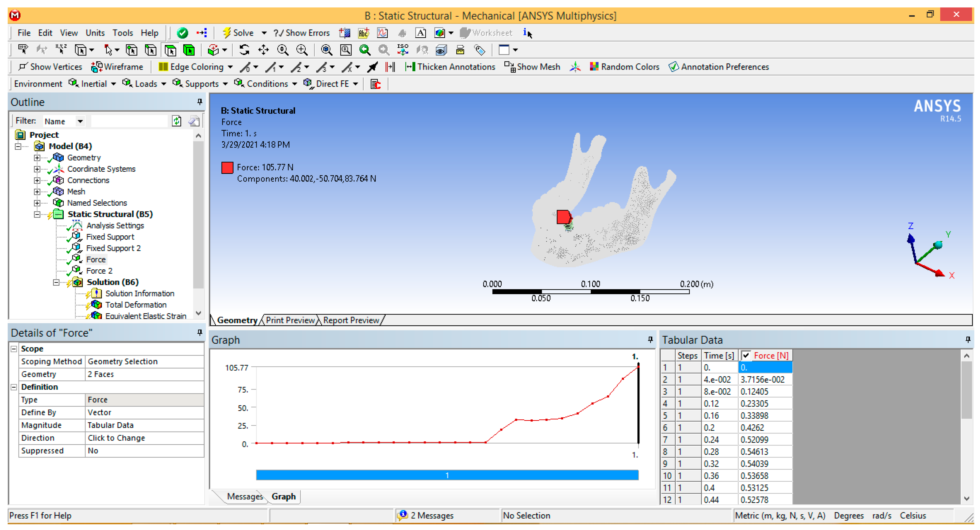Open the Filter Name dropdown
Image resolution: width=980 pixels, height=530 pixels.
coord(80,121)
